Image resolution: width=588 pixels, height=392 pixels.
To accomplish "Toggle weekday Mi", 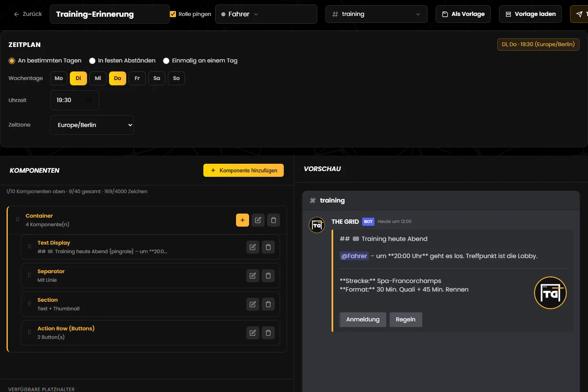I will pyautogui.click(x=98, y=78).
